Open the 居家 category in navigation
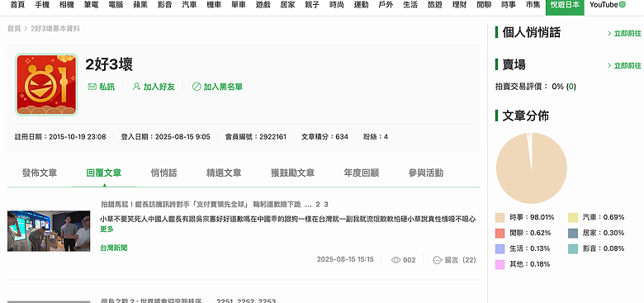Image resolution: width=644 pixels, height=303 pixels. pos(287,5)
